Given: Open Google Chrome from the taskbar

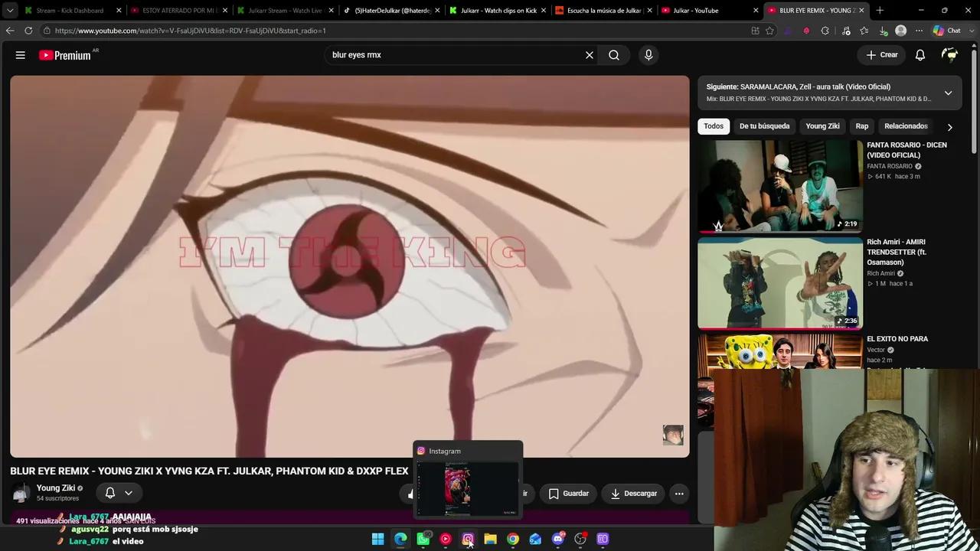Looking at the screenshot, I should 513,539.
